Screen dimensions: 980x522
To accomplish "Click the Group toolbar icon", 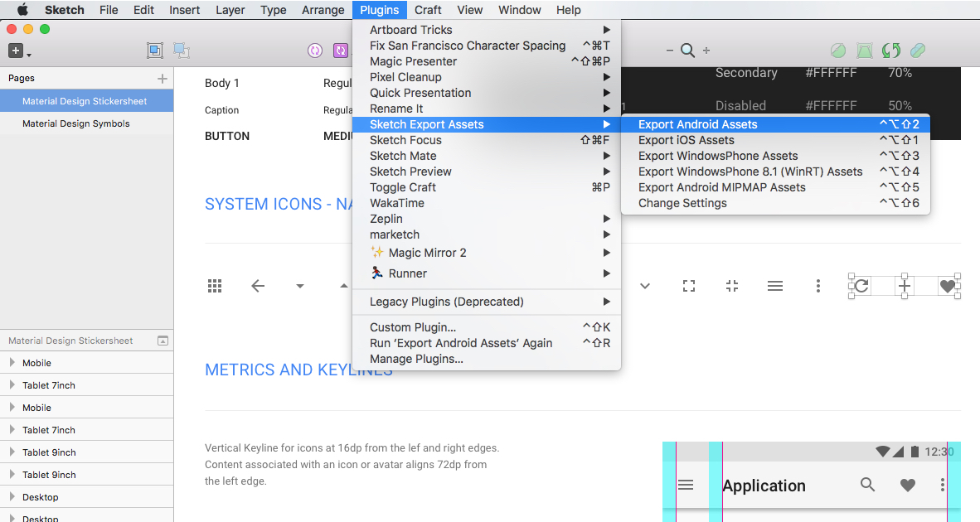I will 155,51.
